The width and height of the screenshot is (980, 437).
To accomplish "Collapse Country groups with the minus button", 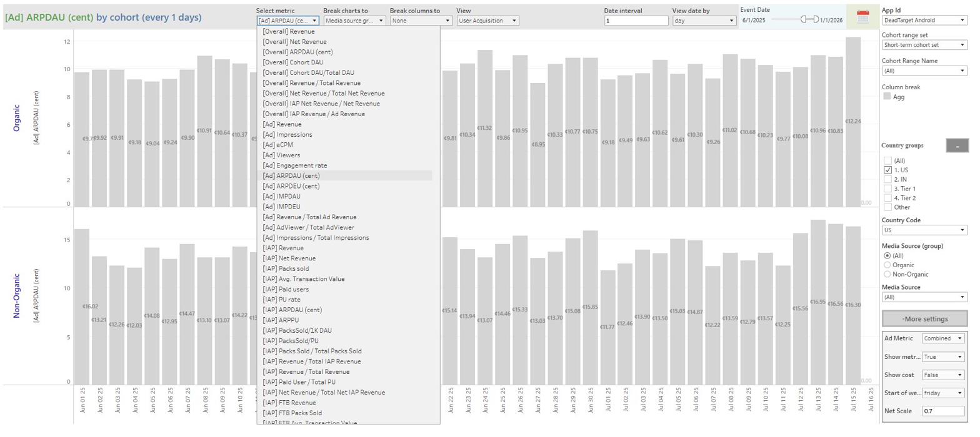I will [x=957, y=145].
